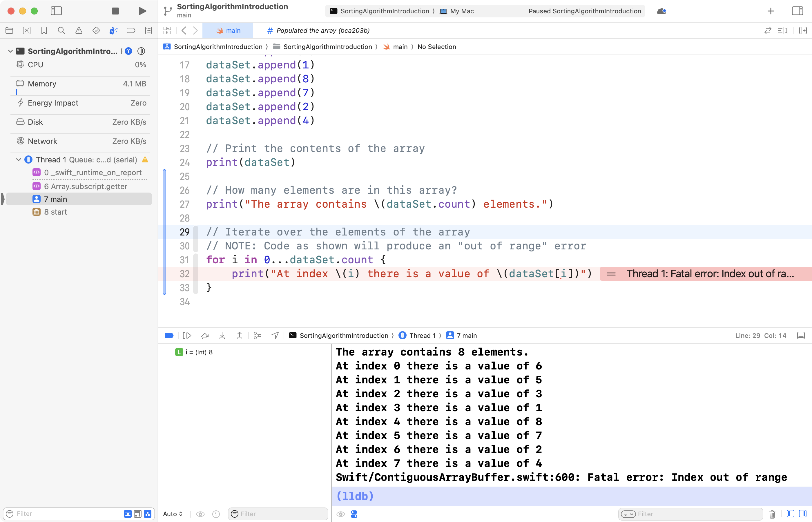812x522 pixels.
Task: Collapse Thread 1 in the Debug navigator
Action: 18,159
